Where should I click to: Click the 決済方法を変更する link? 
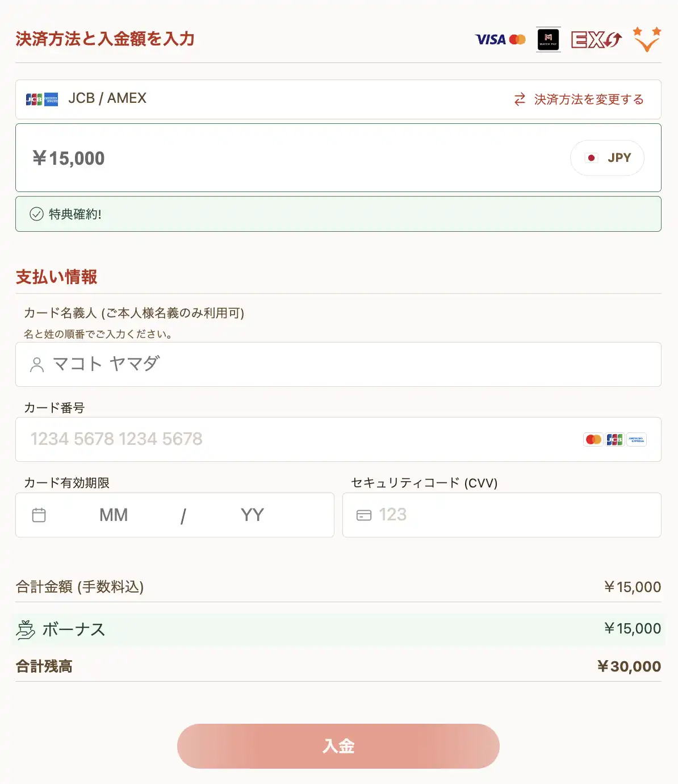point(589,99)
